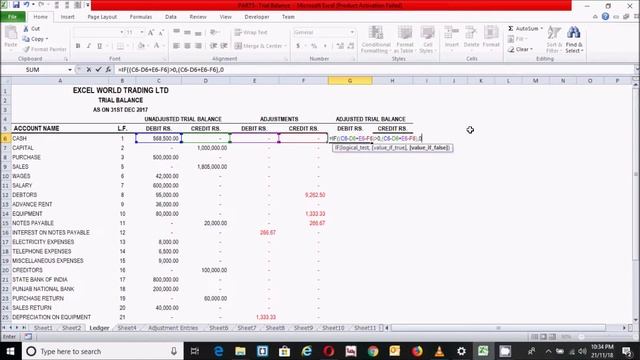Click the Increase Decimal icon
This screenshot has height=360, width=640.
click(340, 46)
